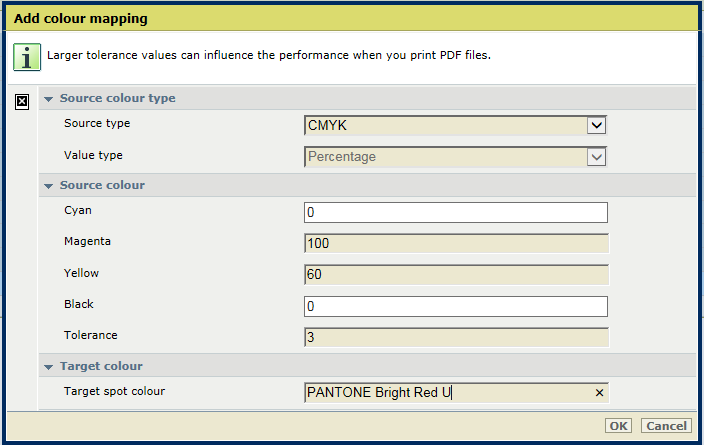The image size is (704, 445).
Task: Collapse the Source colour type section
Action: 48,99
